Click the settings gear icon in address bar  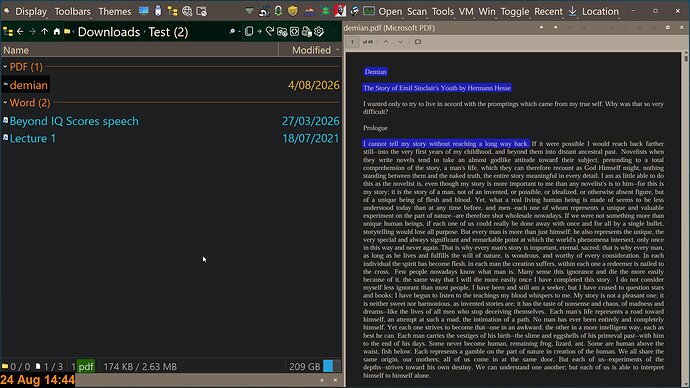coord(319,32)
